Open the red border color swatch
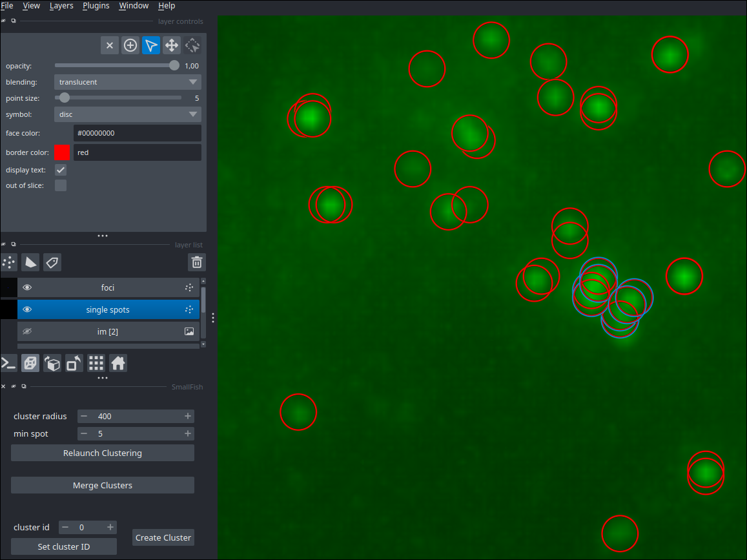Screen dimensions: 747x560 (62, 152)
